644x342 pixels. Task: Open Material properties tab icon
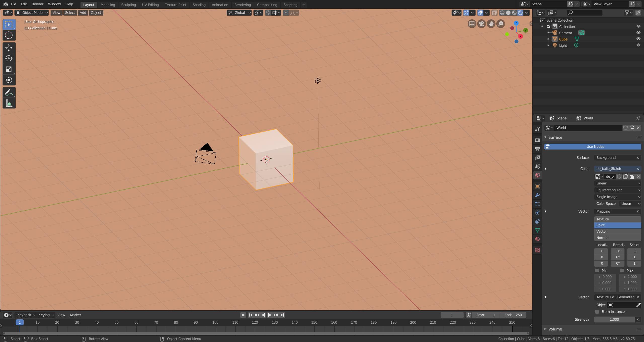(x=537, y=239)
